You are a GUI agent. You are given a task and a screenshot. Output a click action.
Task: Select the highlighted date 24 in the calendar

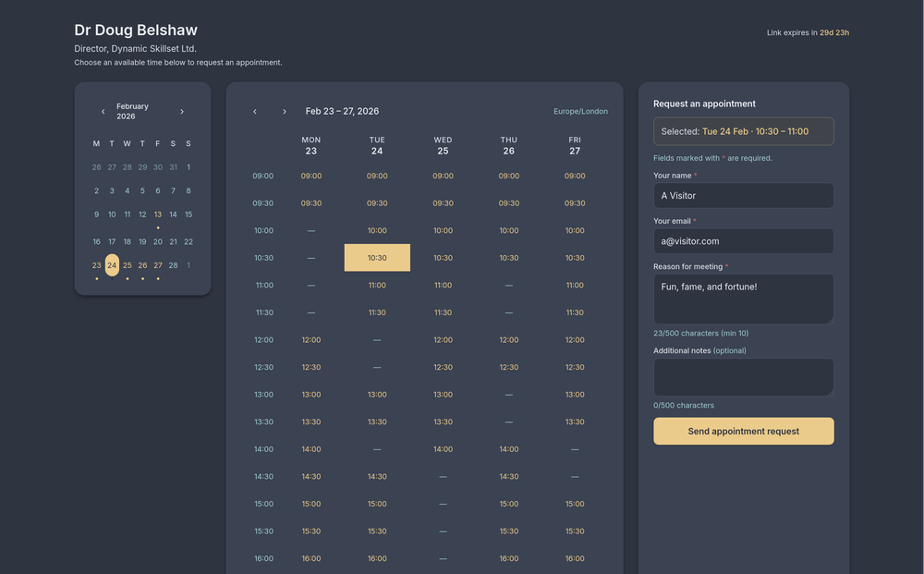point(112,264)
